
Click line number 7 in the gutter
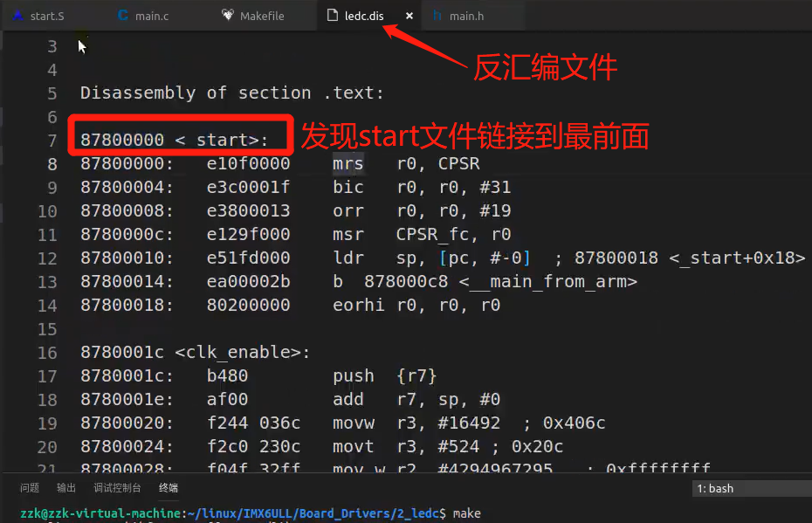tap(52, 141)
